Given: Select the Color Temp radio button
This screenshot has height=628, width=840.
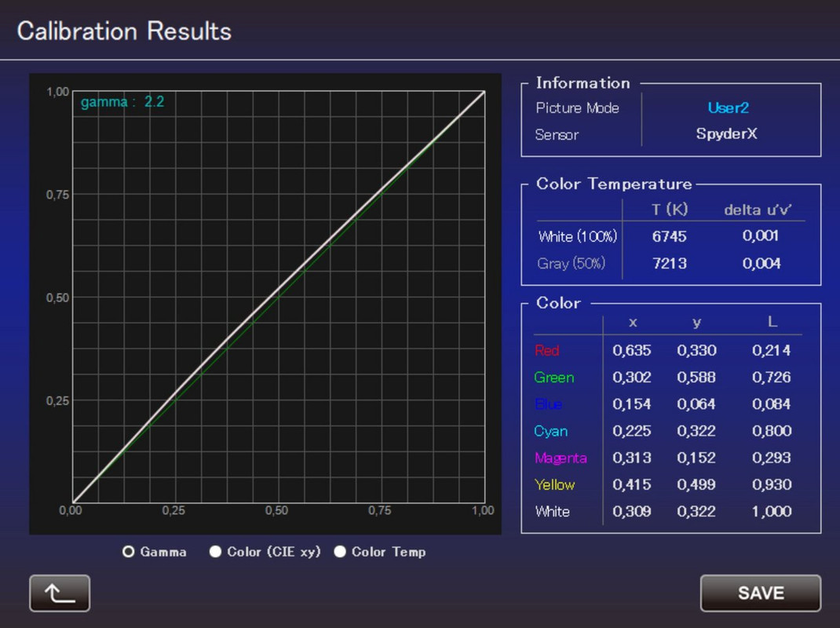Looking at the screenshot, I should coord(340,551).
